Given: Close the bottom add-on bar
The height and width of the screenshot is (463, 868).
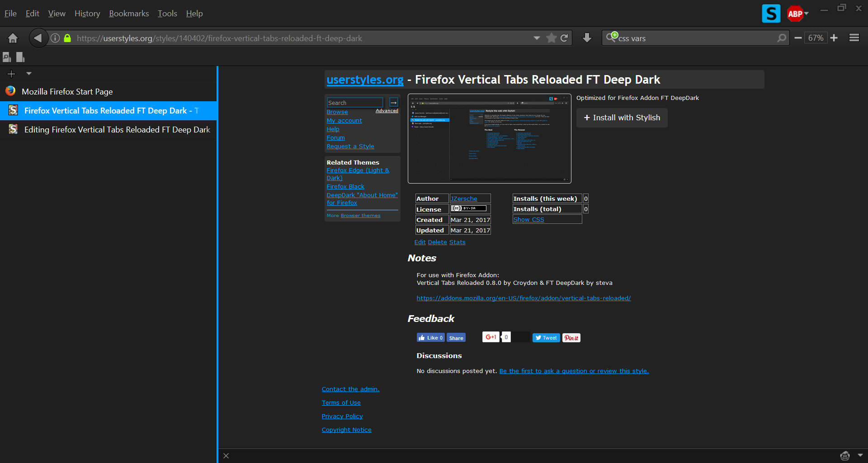Looking at the screenshot, I should 226,456.
